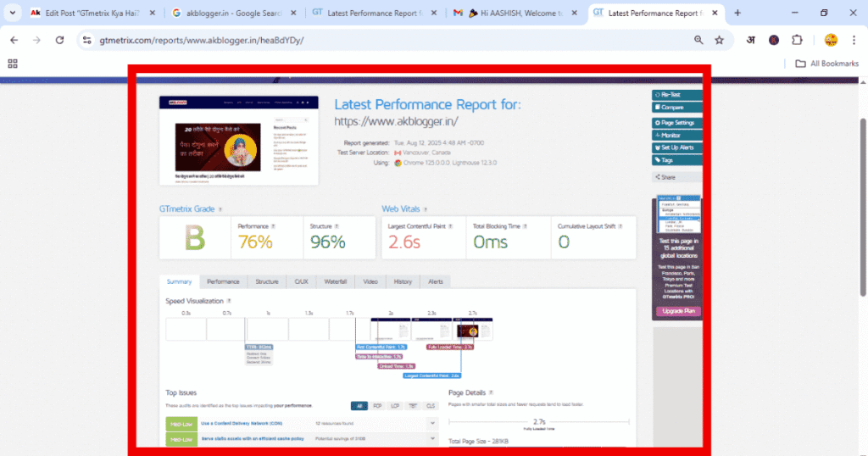
Task: Bookmark this page with star icon
Action: 719,40
